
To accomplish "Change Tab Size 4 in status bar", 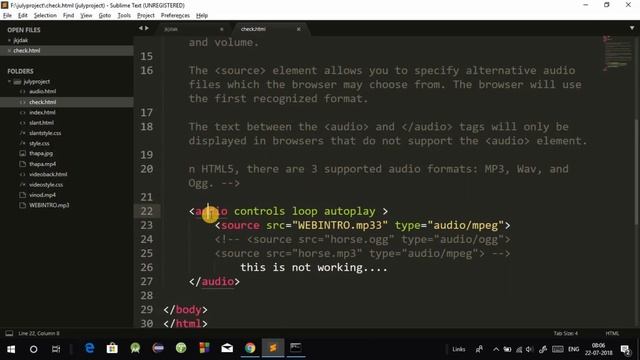I will click(x=565, y=333).
